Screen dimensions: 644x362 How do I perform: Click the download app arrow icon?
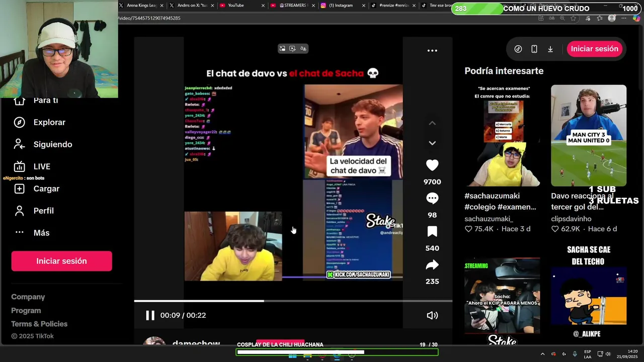[550, 49]
